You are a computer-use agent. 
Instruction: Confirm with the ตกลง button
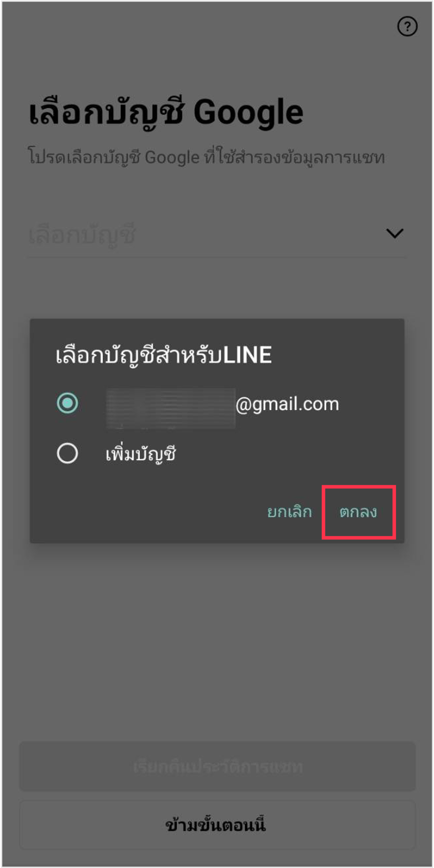pos(358,512)
